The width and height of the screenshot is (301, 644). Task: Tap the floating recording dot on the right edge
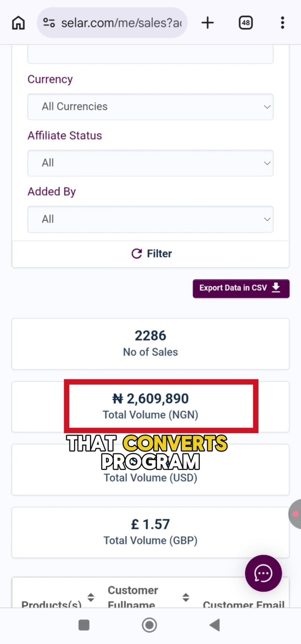(295, 514)
